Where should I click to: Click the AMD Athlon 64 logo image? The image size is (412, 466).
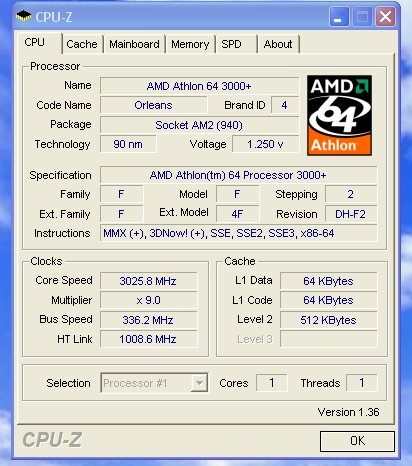339,115
